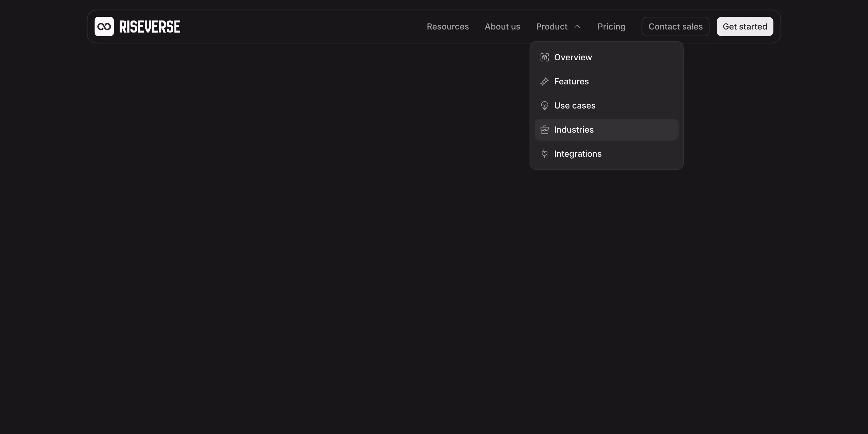Open the Pricing page

[612, 26]
